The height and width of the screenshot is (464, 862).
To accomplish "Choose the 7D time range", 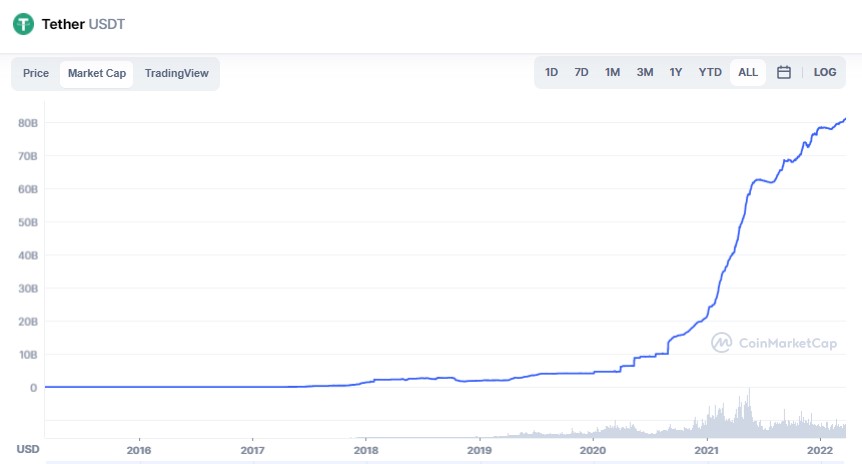I will [x=581, y=73].
